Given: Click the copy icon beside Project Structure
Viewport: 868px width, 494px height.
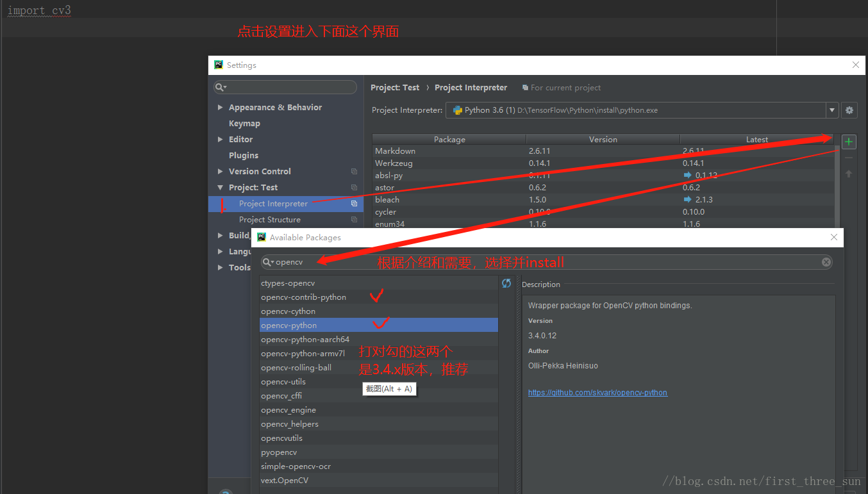Looking at the screenshot, I should point(354,220).
